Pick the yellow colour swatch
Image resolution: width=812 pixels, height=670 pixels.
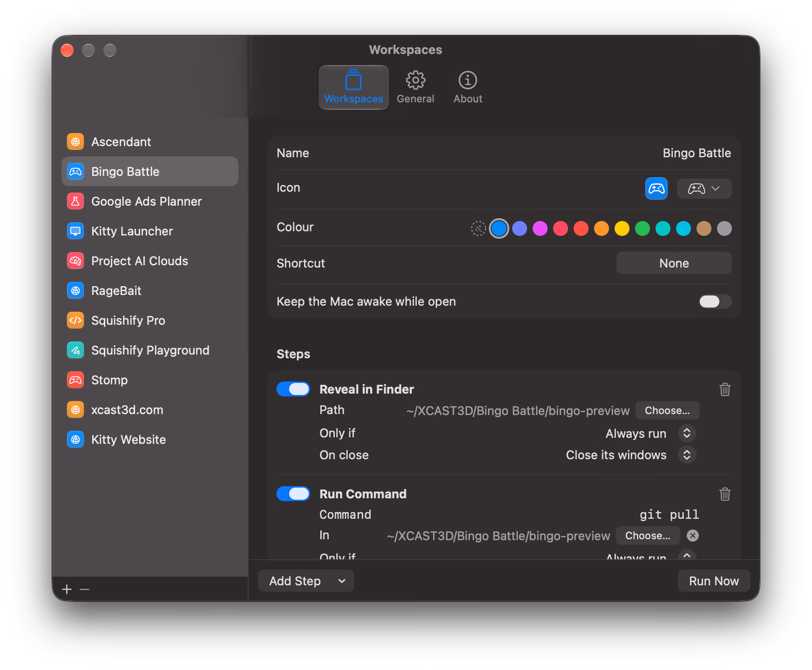622,228
